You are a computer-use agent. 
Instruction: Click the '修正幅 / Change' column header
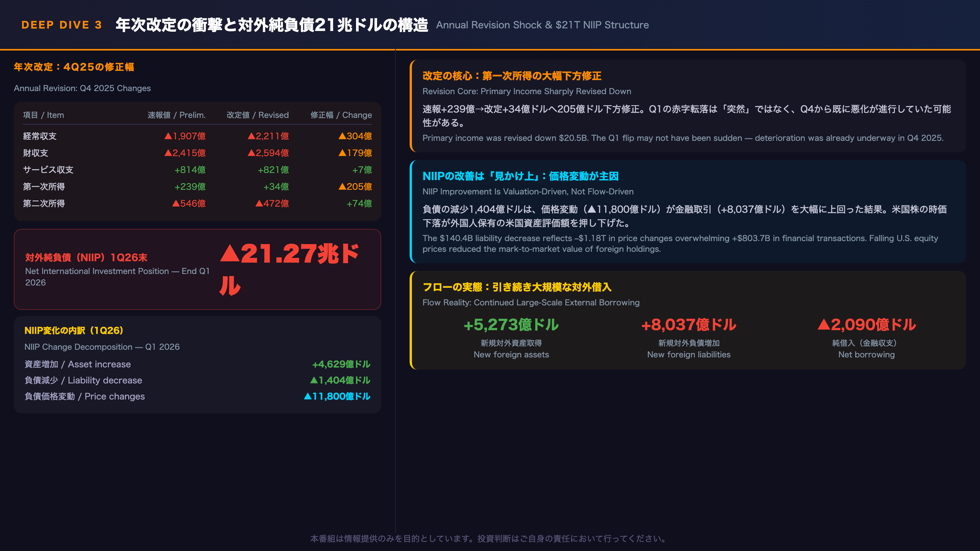click(x=341, y=115)
